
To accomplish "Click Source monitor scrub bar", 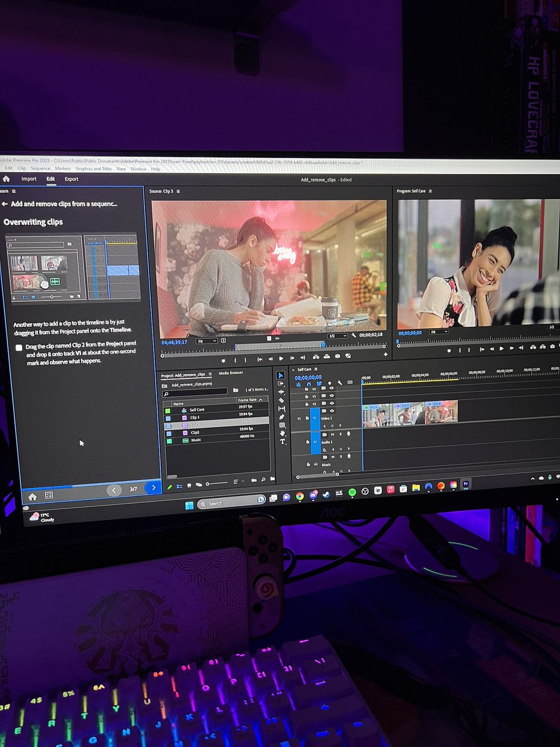I will click(x=274, y=349).
